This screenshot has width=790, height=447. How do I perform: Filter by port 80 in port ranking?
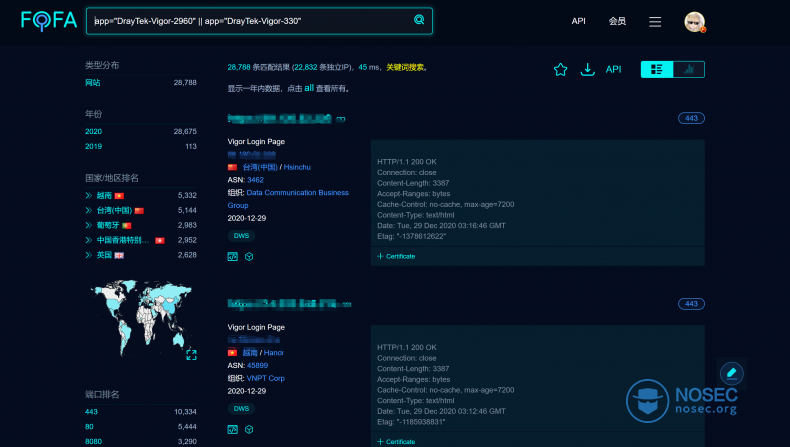tap(89, 427)
